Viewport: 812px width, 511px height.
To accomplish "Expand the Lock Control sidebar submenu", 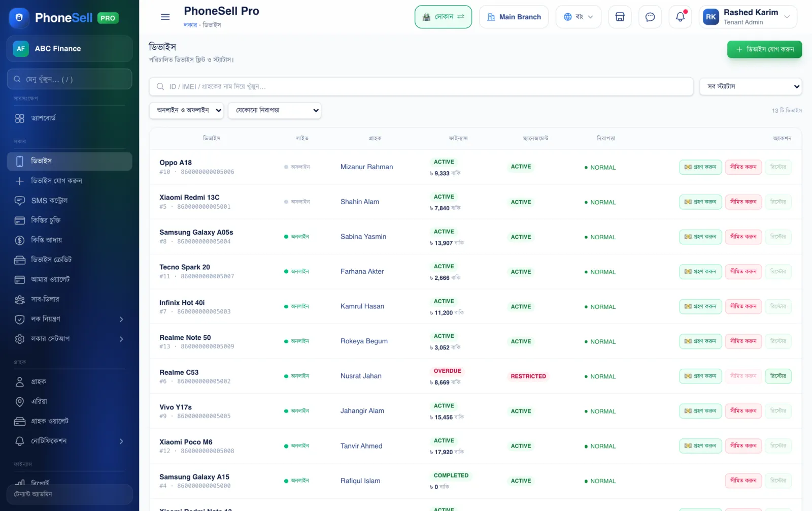I will click(x=70, y=319).
